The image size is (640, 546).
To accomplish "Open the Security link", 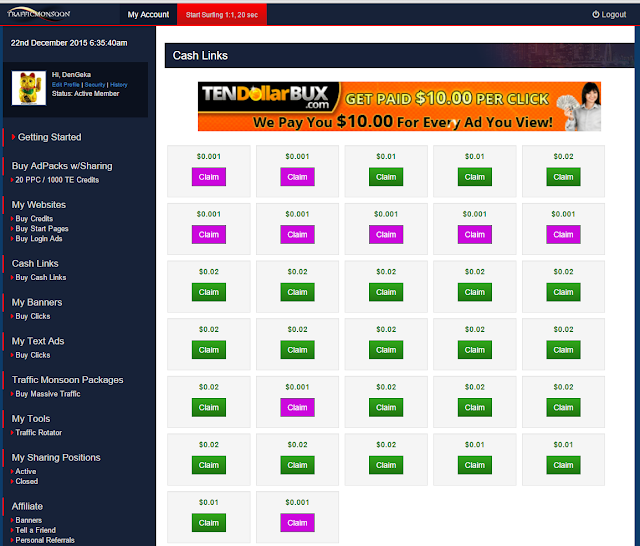I will pos(95,84).
